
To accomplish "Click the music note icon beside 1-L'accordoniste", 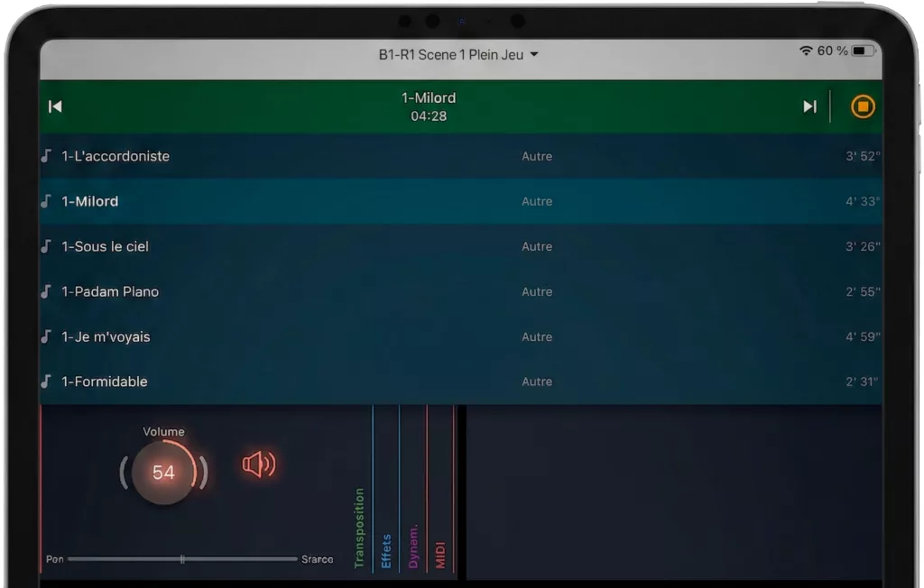I will pyautogui.click(x=47, y=156).
